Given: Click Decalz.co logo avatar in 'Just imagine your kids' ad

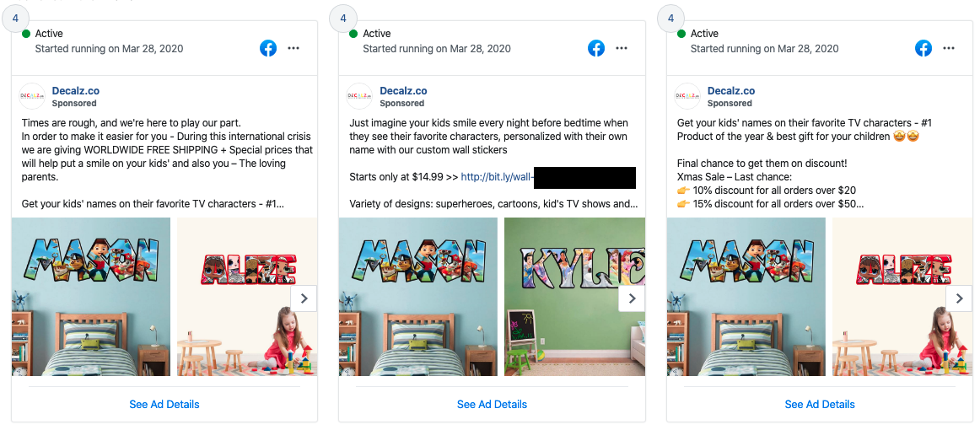Looking at the screenshot, I should 360,96.
